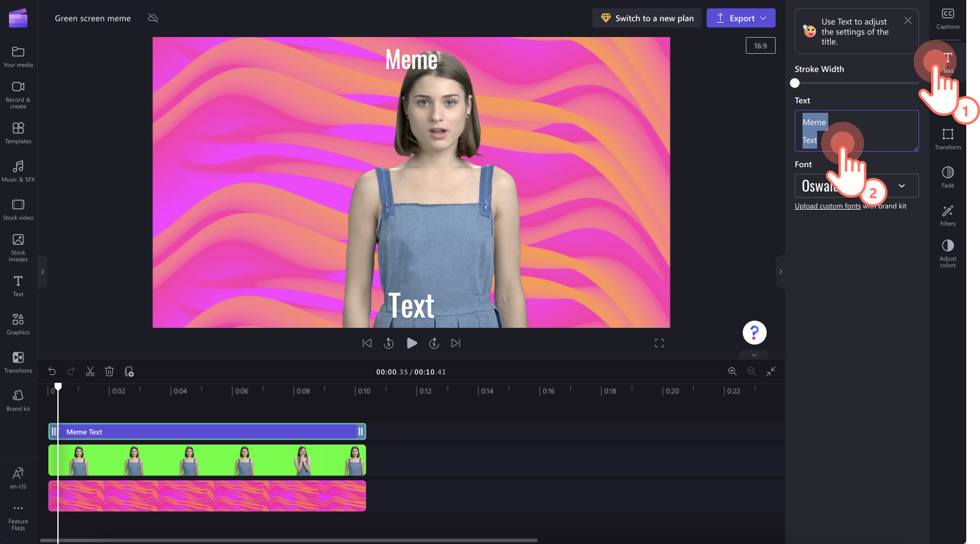Adjust the Stroke Width slider
This screenshot has width=980, height=544.
tap(795, 83)
